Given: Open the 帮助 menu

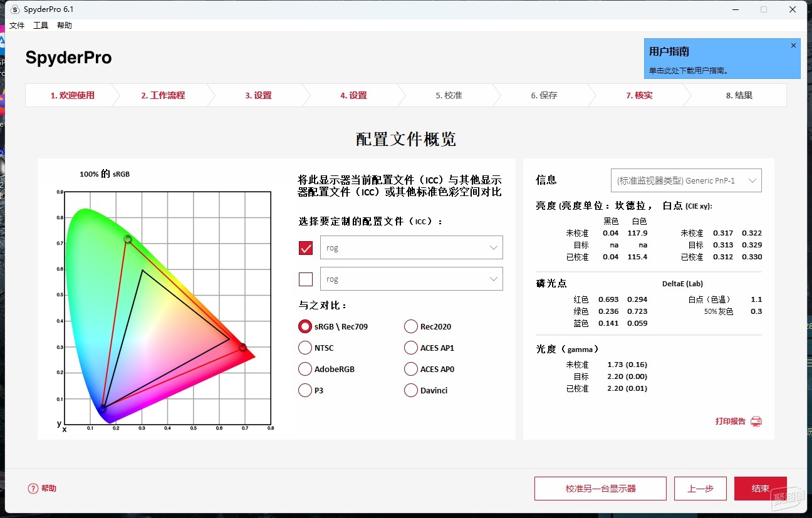Looking at the screenshot, I should pyautogui.click(x=65, y=26).
